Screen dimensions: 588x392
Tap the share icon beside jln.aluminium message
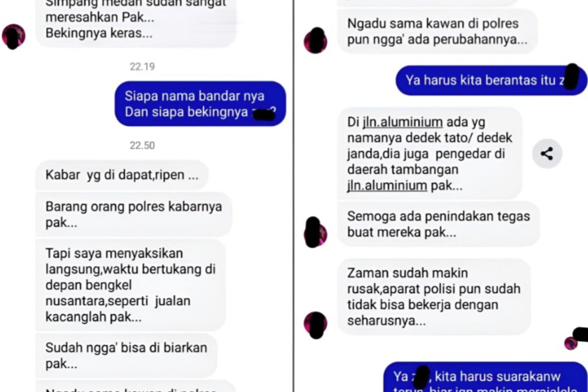pyautogui.click(x=547, y=154)
